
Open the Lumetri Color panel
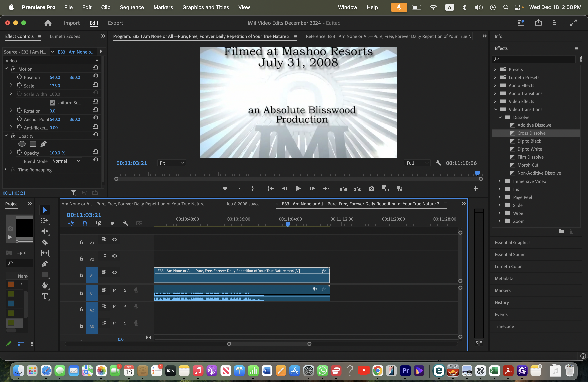[x=508, y=267]
